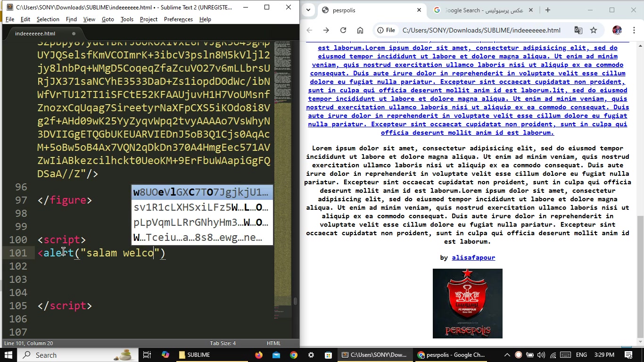Close the pesrpolis browser tab
Viewport: 644px width, 362px height.
(419, 10)
